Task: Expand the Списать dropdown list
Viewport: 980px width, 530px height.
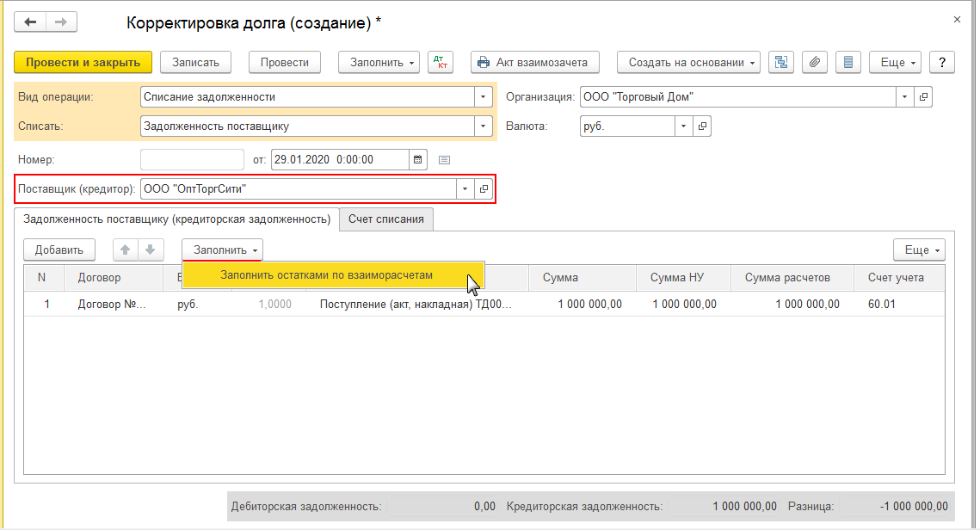Action: point(484,126)
